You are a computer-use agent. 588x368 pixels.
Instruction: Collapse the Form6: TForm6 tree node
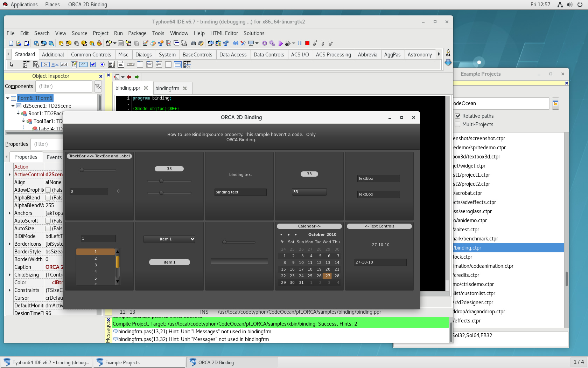[7, 98]
